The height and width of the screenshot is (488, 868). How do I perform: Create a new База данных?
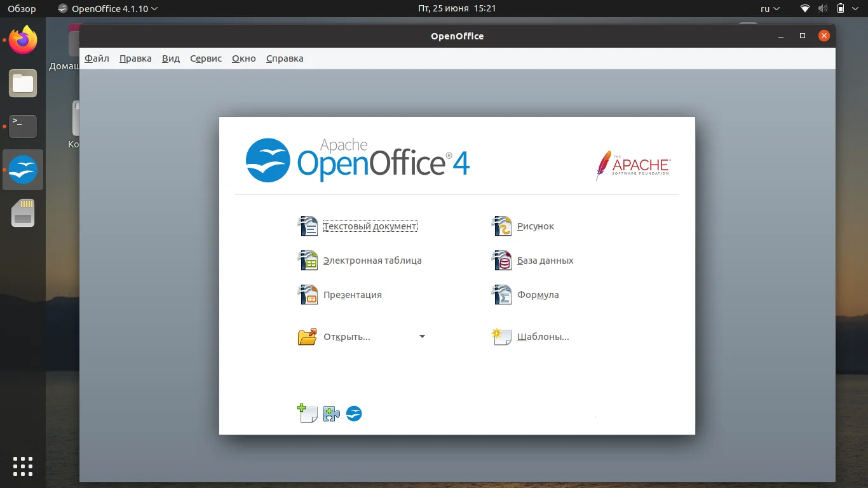click(532, 261)
